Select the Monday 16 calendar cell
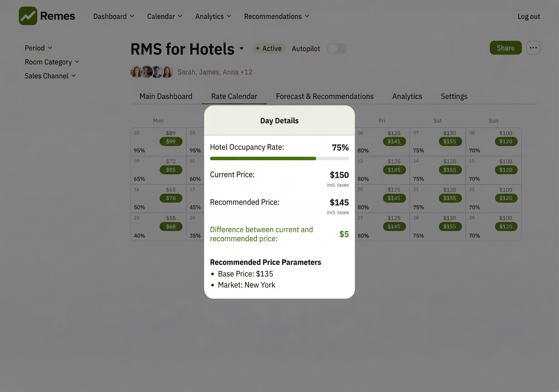 [x=159, y=199]
